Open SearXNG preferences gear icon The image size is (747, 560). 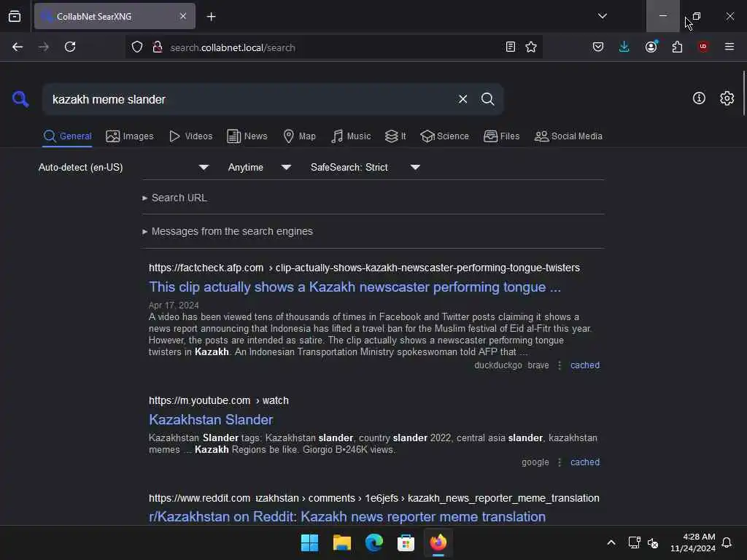727,98
